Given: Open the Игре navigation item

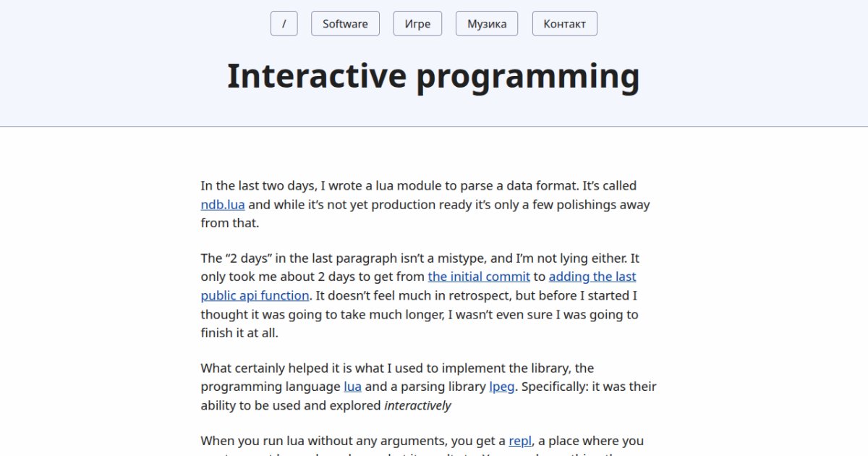Looking at the screenshot, I should click(x=417, y=24).
